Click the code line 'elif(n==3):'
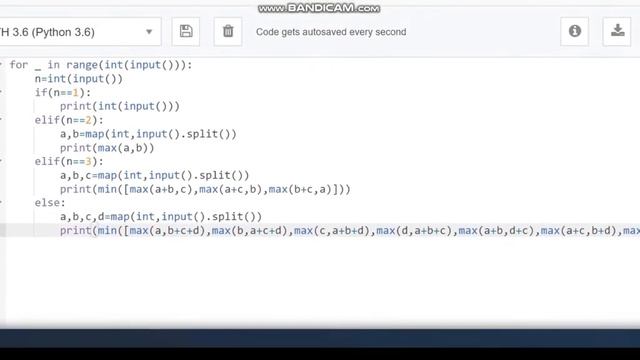Screen dimensions: 640x360 click(69, 162)
